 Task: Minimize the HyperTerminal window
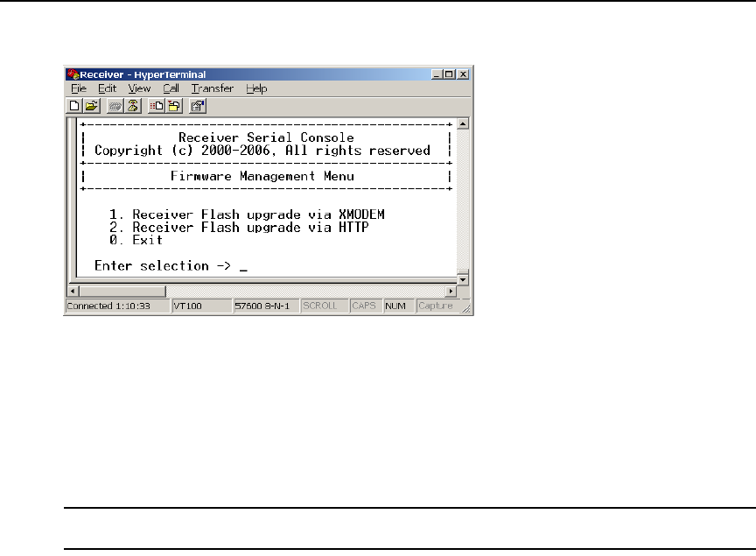(437, 74)
